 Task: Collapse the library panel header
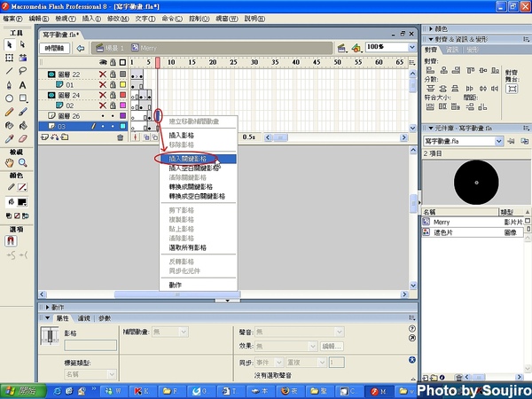431,129
